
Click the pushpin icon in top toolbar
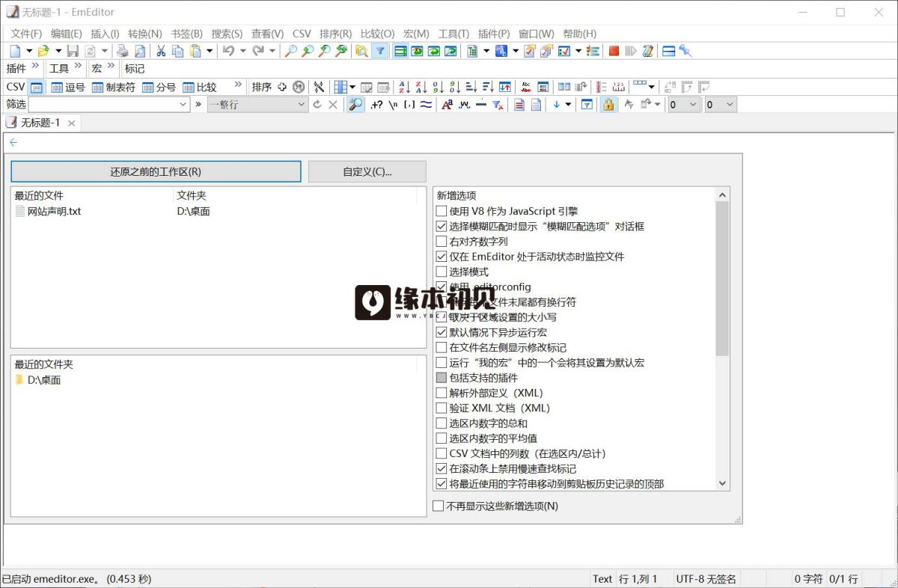(x=685, y=51)
